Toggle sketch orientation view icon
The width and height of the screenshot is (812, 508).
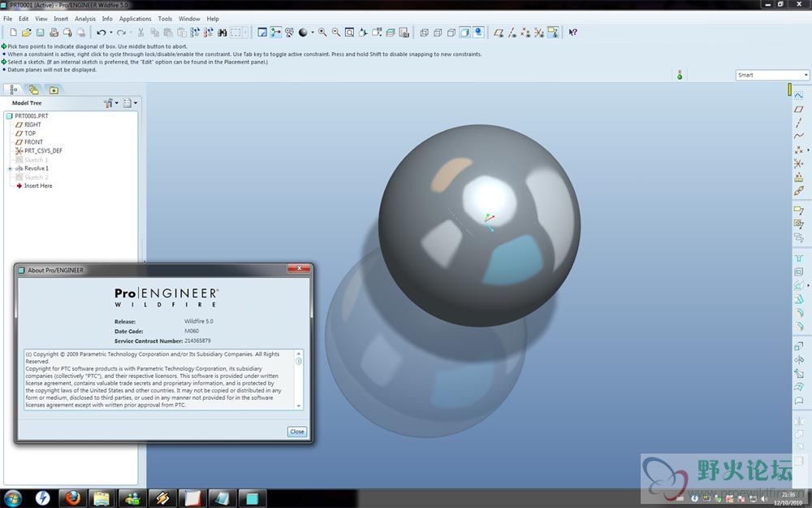[262, 33]
